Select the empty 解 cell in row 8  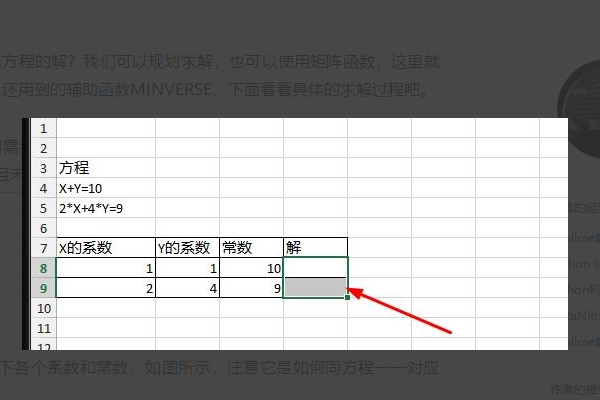click(x=316, y=268)
